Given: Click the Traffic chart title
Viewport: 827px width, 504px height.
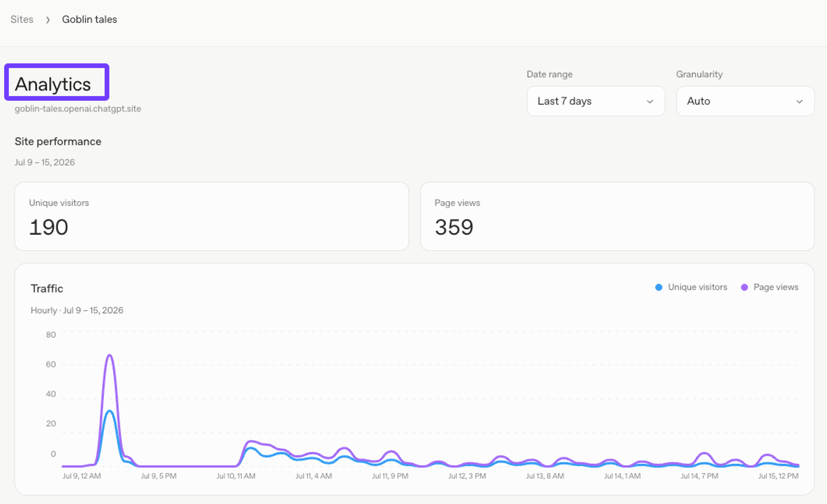Looking at the screenshot, I should coord(47,288).
